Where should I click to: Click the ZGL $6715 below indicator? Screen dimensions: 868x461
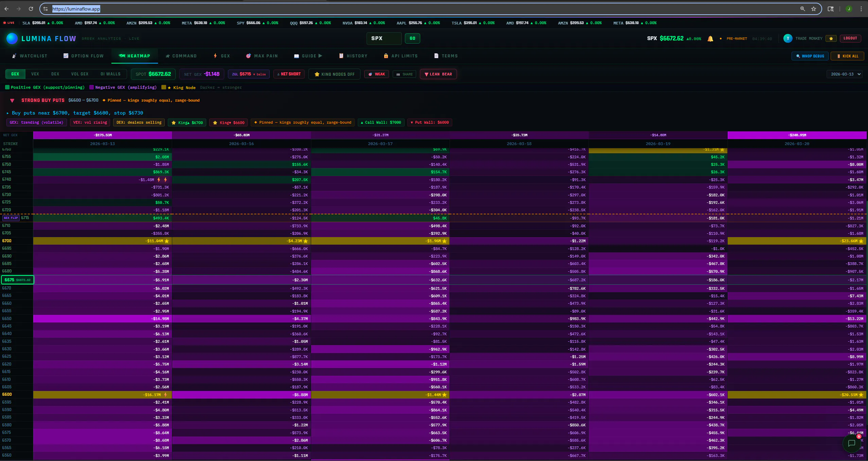click(x=249, y=74)
